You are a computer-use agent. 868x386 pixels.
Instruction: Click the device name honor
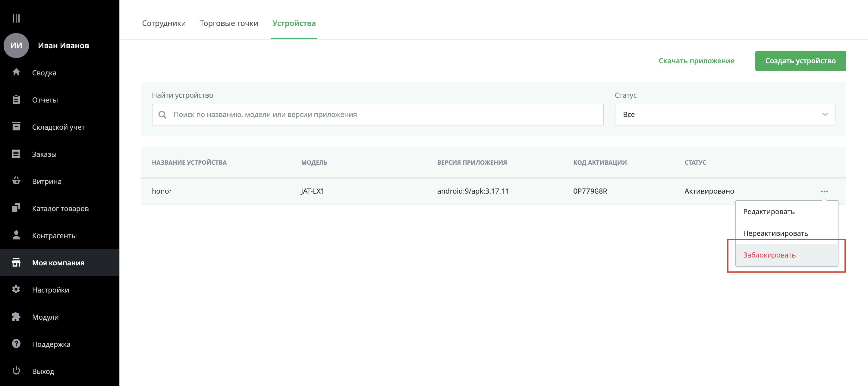click(x=162, y=191)
